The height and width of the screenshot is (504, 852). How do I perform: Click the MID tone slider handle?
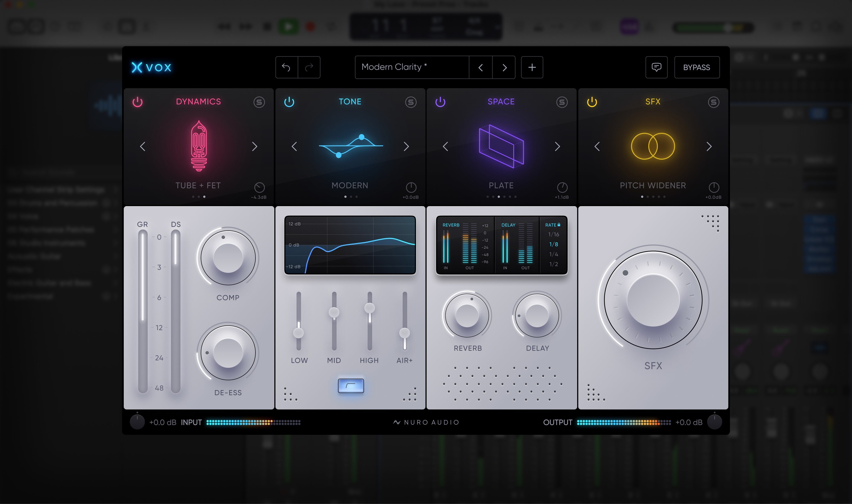point(334,312)
